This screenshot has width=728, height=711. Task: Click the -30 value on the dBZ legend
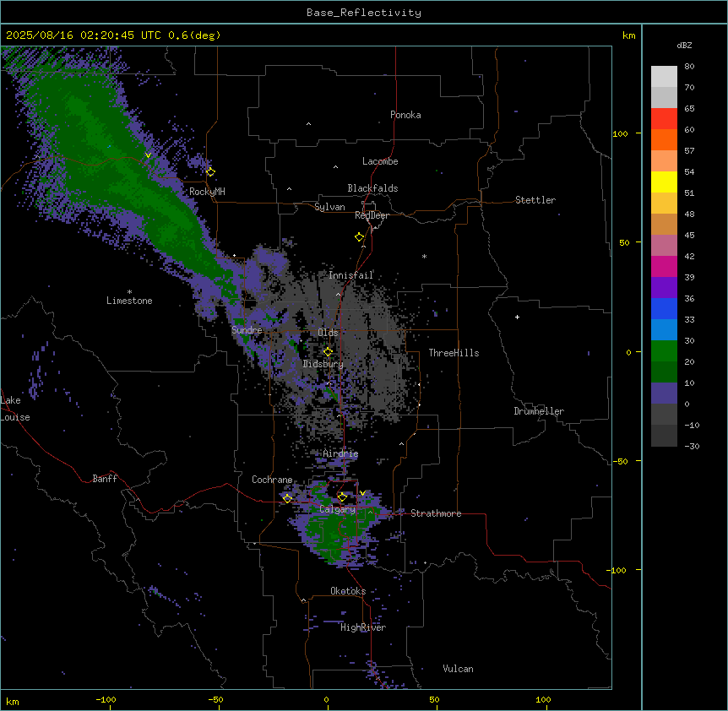coord(692,446)
